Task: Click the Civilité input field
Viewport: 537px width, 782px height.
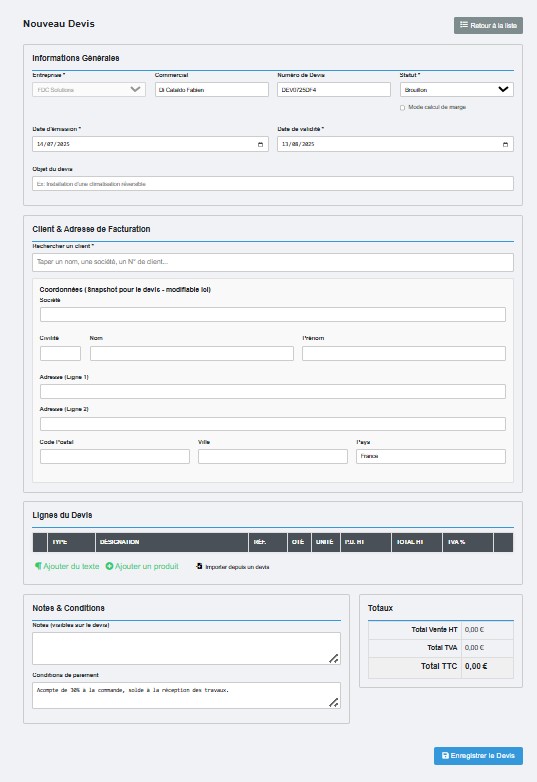Action: (x=60, y=354)
